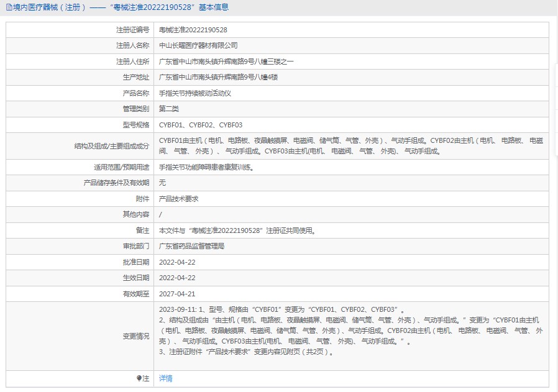Viewport: 558px width, 392px height.
Task: Click the management class value 第二类
Action: click(x=169, y=109)
